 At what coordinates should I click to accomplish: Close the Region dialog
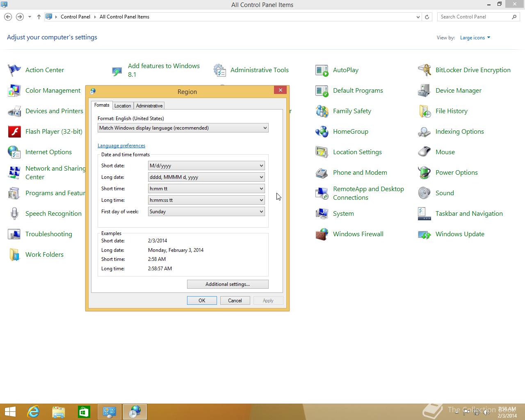click(x=280, y=90)
